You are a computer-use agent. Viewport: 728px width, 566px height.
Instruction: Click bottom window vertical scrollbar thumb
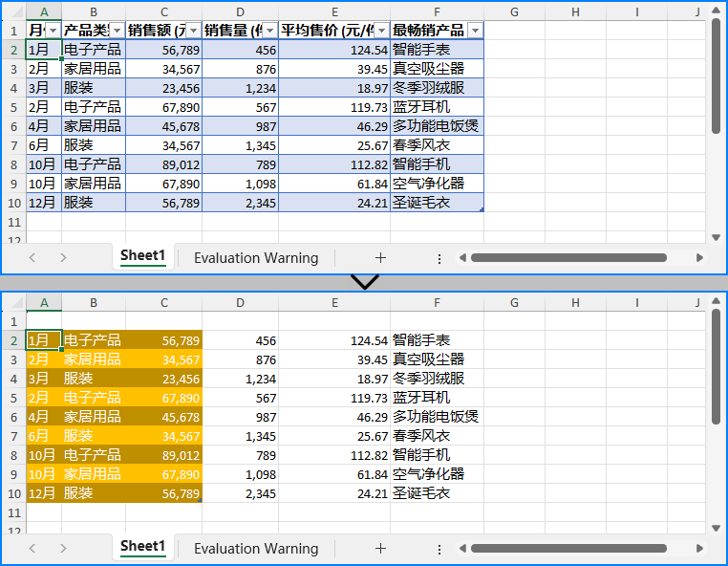[x=716, y=366]
